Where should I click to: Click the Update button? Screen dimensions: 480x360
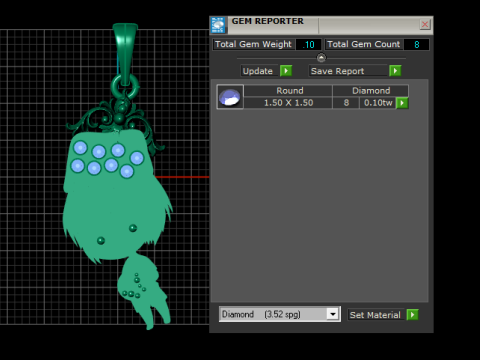259,71
